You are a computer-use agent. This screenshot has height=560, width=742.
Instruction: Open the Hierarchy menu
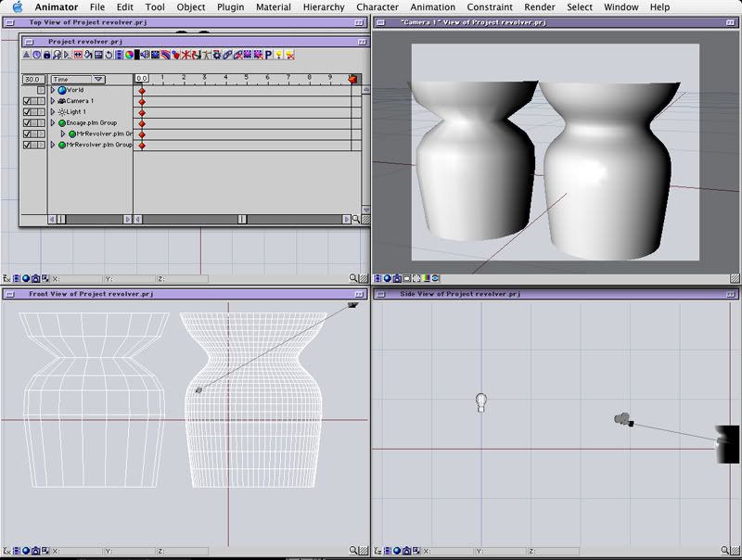(x=324, y=7)
